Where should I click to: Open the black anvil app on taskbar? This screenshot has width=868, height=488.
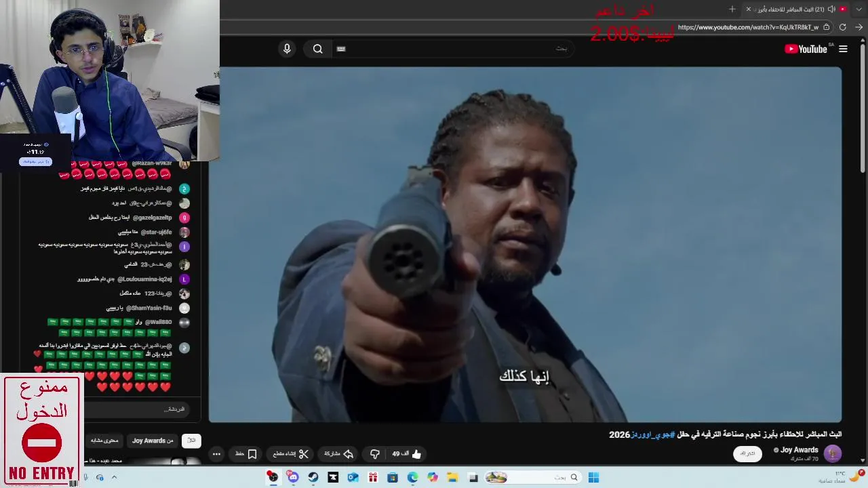(333, 478)
